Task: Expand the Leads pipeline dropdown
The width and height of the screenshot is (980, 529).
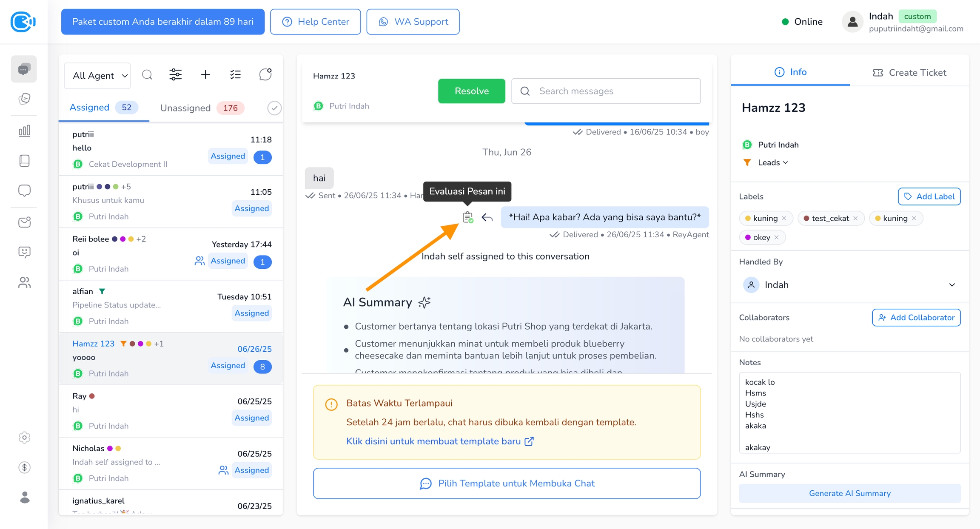Action: (x=772, y=162)
